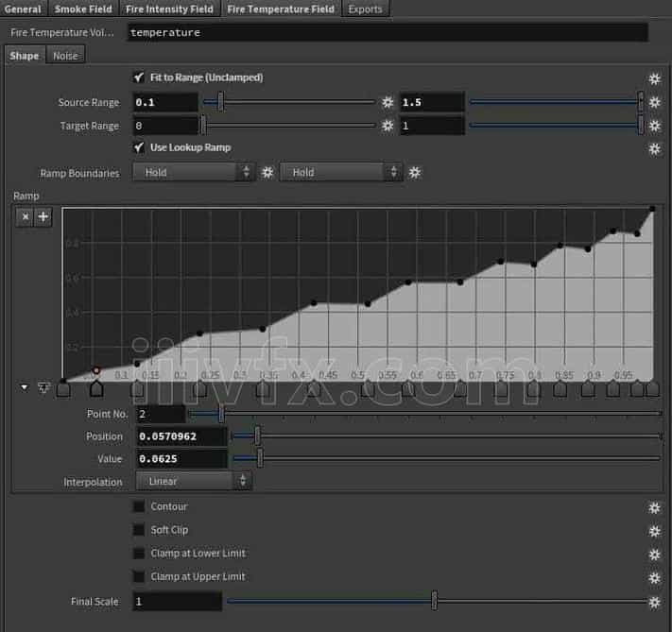Click Source Range minimum field 0.1

pos(165,102)
